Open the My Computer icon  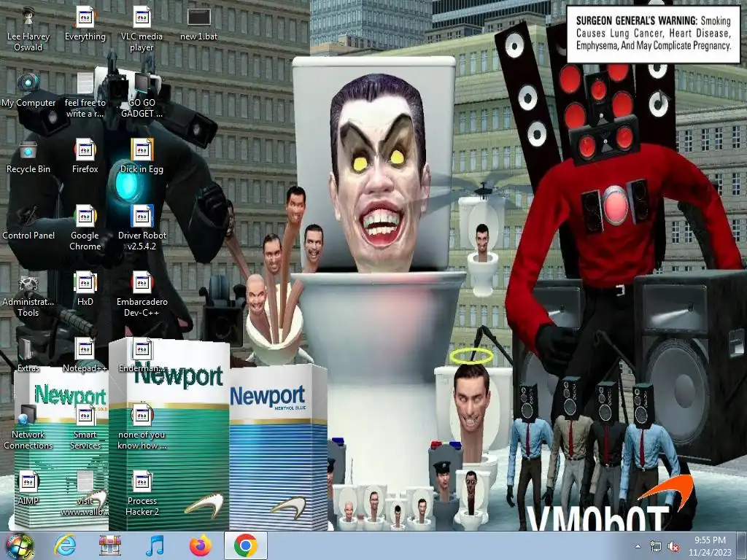[28, 90]
